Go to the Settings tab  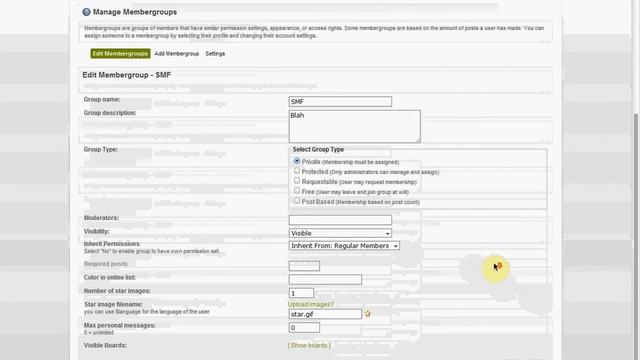[215, 53]
